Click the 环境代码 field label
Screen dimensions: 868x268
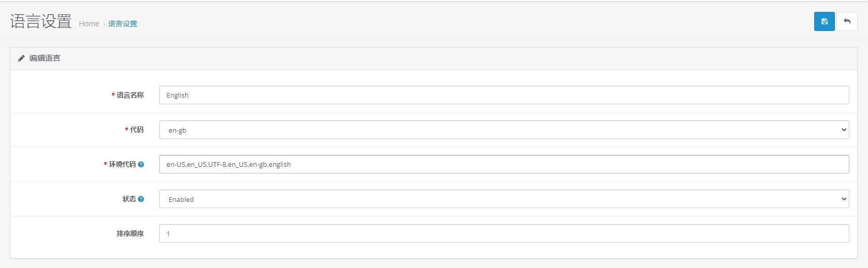tap(122, 164)
